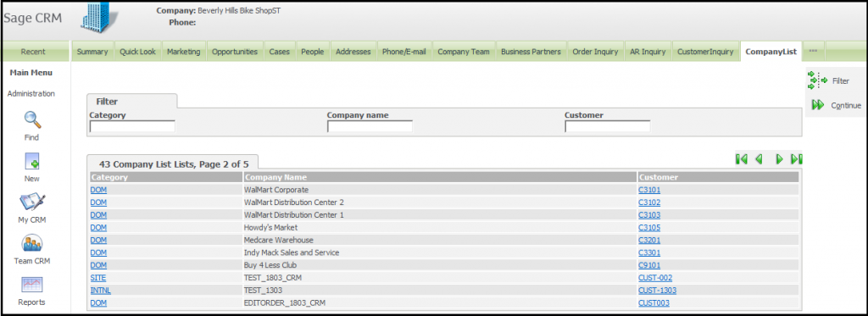Image resolution: width=868 pixels, height=316 pixels.
Task: Open customer link C3201
Action: click(x=649, y=241)
